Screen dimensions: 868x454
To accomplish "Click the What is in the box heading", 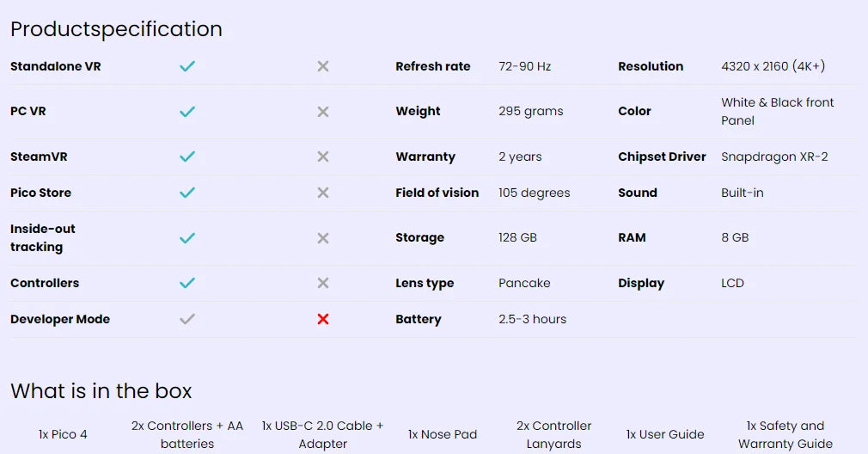I will pyautogui.click(x=101, y=391).
